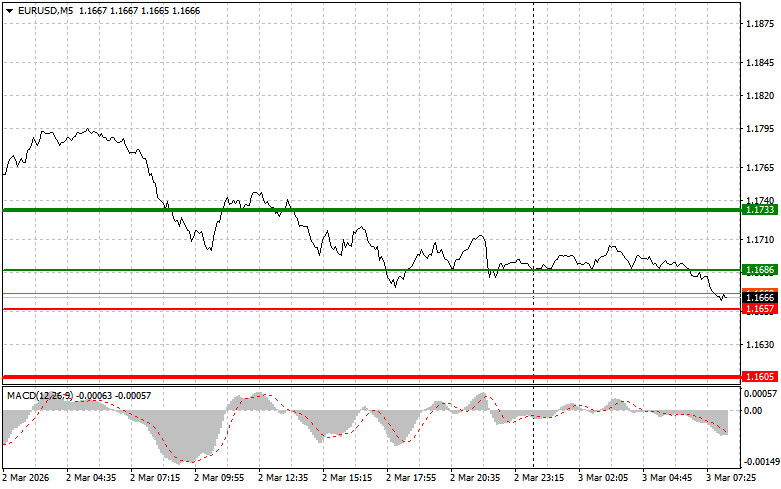Select the thick red line at 1.1605
781x489 pixels.
click(300, 376)
